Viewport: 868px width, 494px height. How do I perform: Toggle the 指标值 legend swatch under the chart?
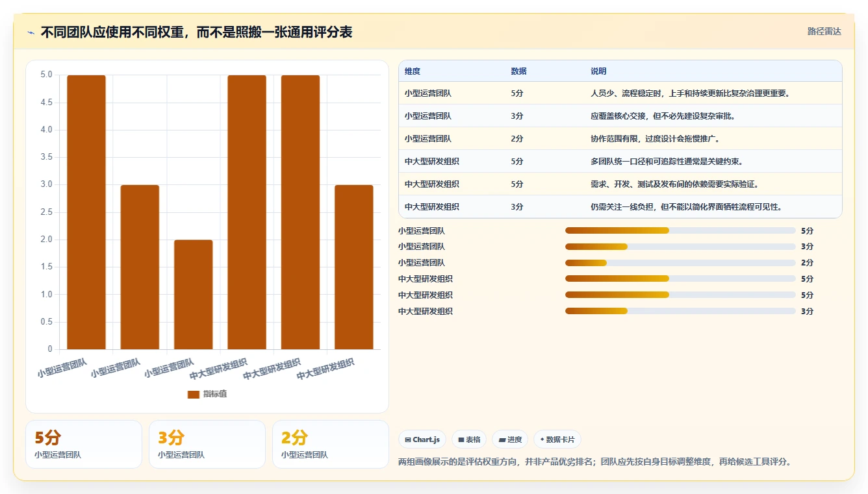pos(193,394)
